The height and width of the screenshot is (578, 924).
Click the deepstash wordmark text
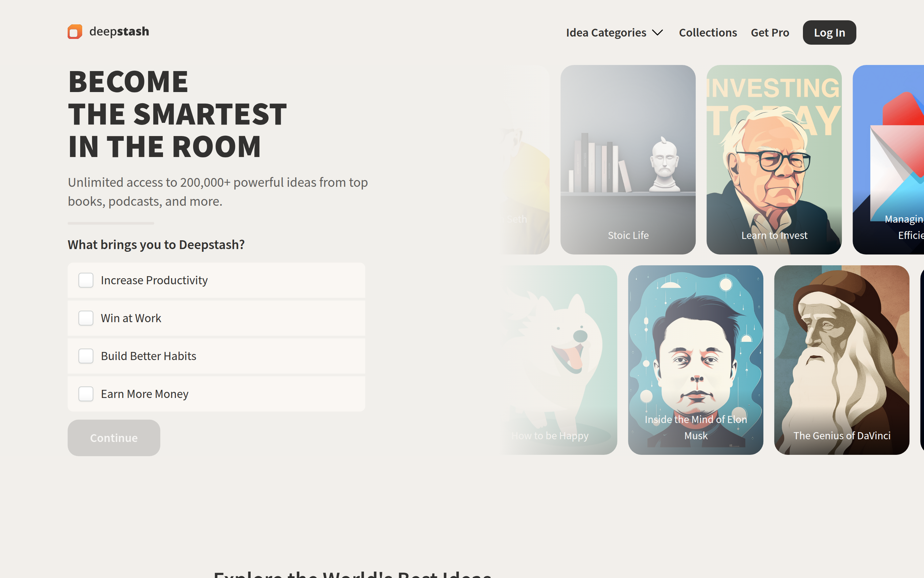(119, 31)
